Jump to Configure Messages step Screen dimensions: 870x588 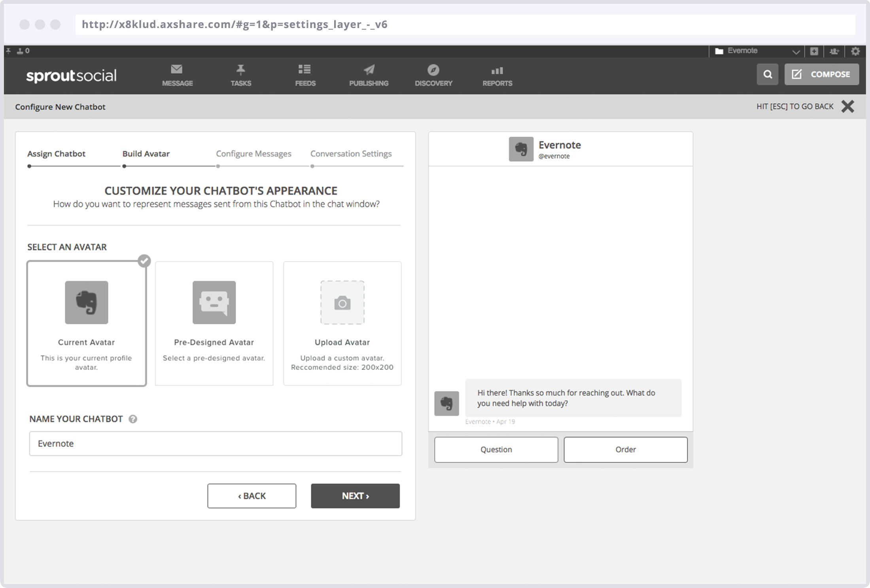[x=253, y=154]
